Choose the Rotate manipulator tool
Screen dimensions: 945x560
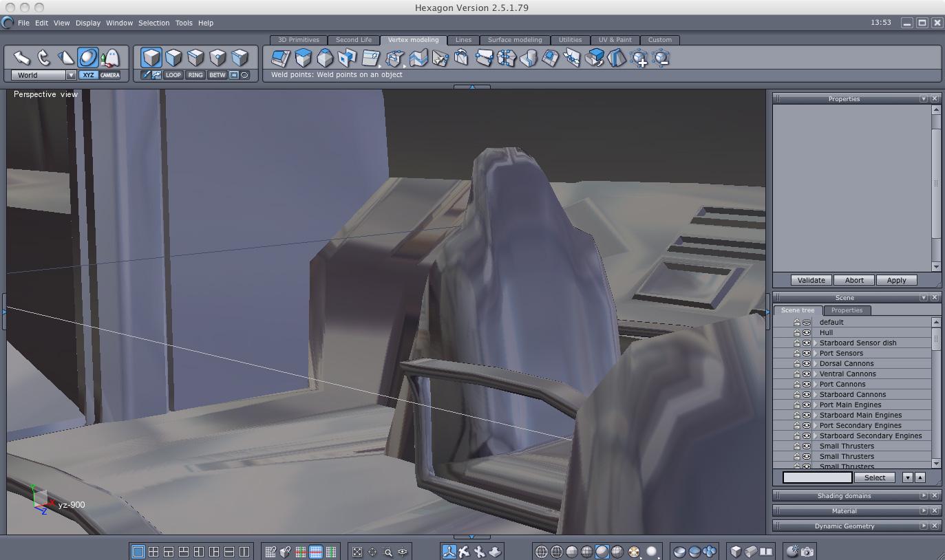[x=44, y=58]
